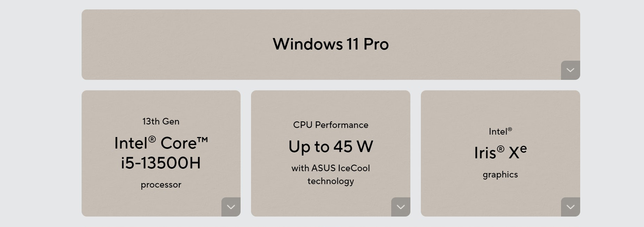Click the 13th Gen label
Image resolution: width=644 pixels, height=227 pixels.
[x=161, y=121]
